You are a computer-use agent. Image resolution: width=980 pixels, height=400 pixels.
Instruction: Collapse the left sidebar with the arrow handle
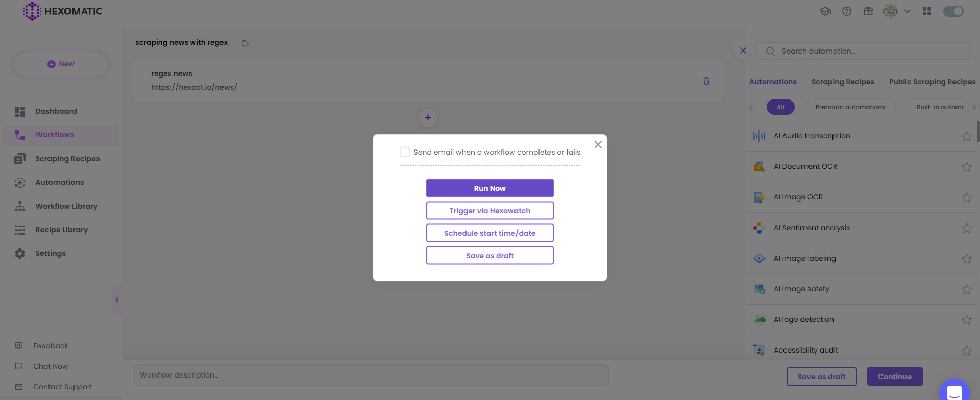[117, 300]
